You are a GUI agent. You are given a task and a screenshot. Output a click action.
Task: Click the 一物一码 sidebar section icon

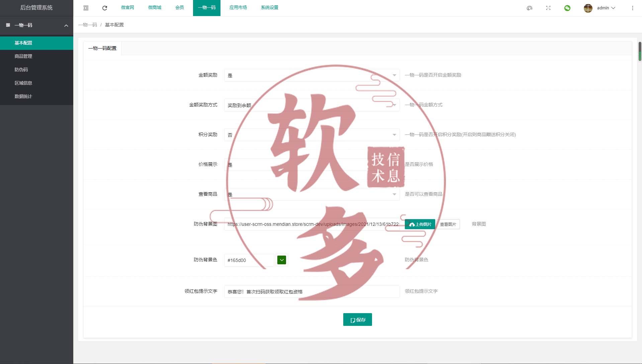coord(8,25)
